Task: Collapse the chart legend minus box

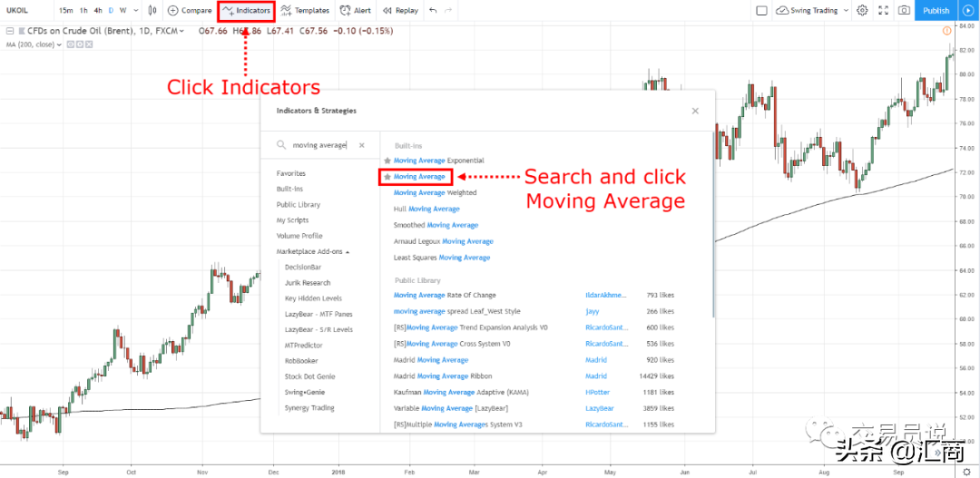Action: pos(9,31)
